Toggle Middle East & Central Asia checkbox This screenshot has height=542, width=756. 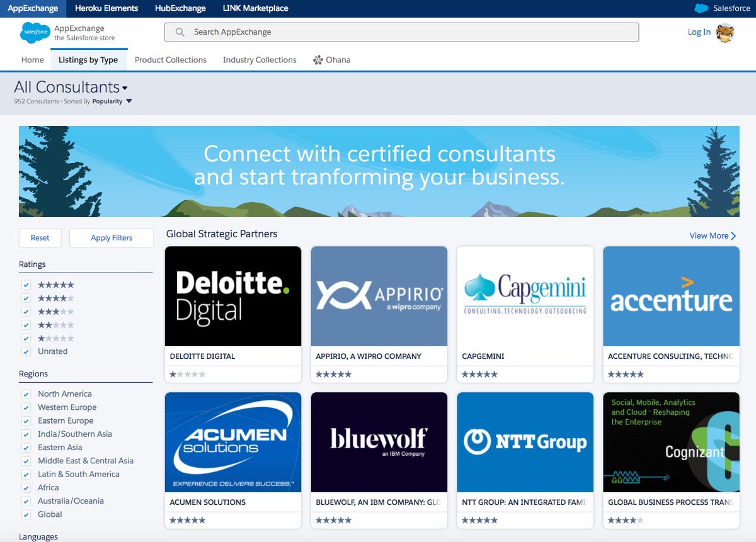[x=26, y=461]
